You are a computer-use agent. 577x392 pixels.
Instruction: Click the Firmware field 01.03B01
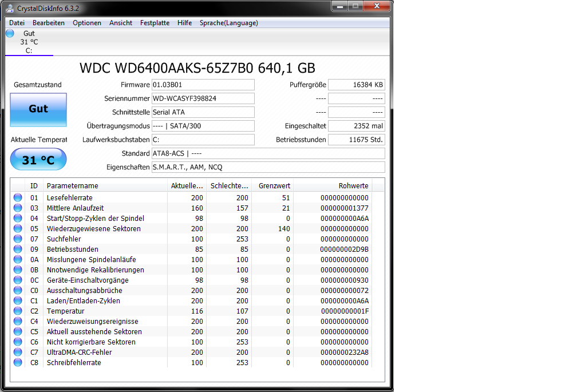203,85
